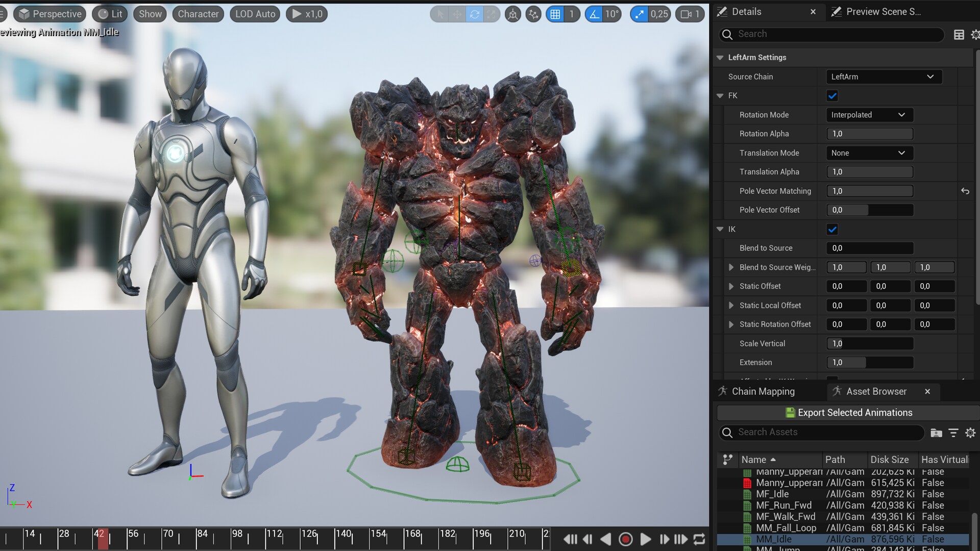
Task: Click Export Selected Animations
Action: coord(847,412)
